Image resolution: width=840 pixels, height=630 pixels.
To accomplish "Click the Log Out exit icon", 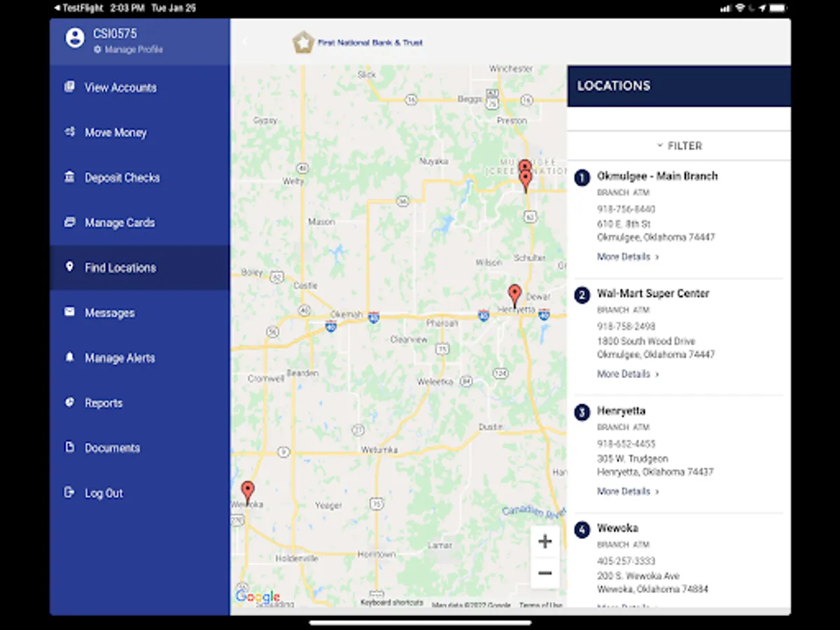I will click(x=69, y=492).
